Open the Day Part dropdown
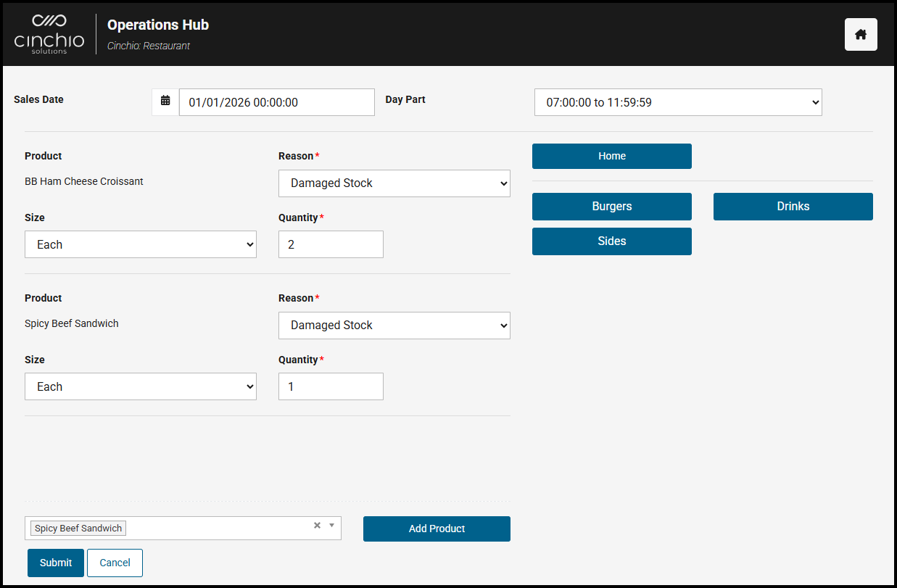Screen dimensions: 897x588 [x=677, y=102]
